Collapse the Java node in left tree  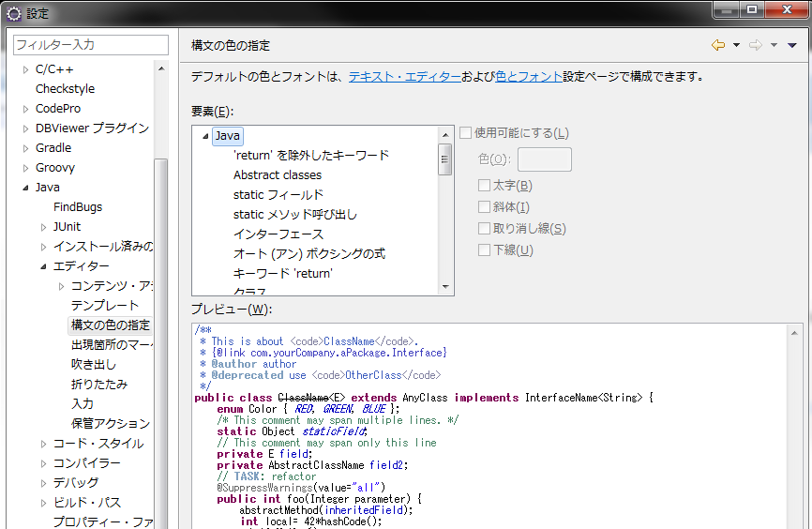(25, 188)
